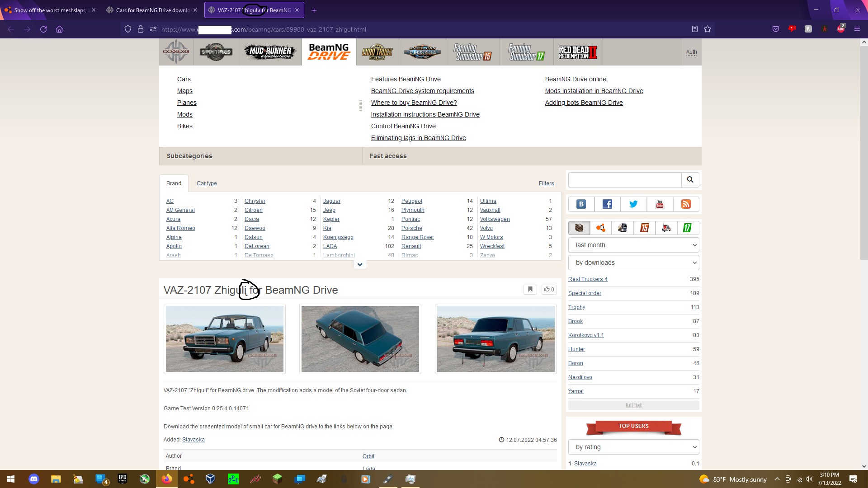Open the Twitter social icon

[x=633, y=204]
